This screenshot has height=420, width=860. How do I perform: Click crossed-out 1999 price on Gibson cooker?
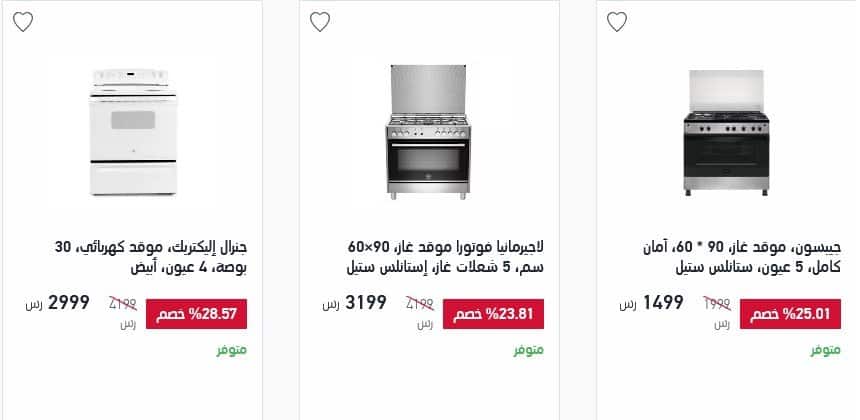click(x=717, y=304)
